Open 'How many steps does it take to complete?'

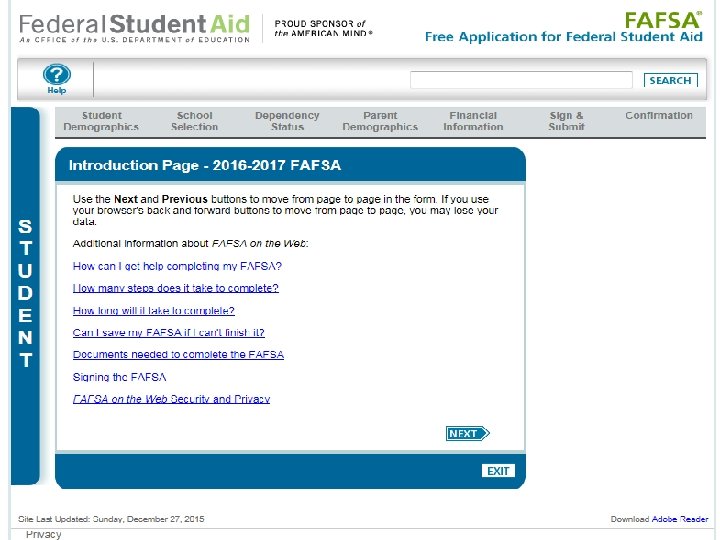pyautogui.click(x=176, y=288)
